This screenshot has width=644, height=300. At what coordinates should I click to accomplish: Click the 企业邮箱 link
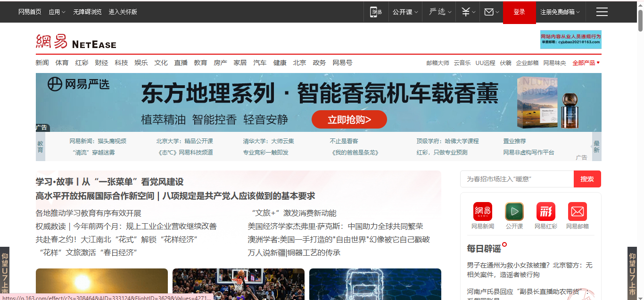pyautogui.click(x=527, y=63)
